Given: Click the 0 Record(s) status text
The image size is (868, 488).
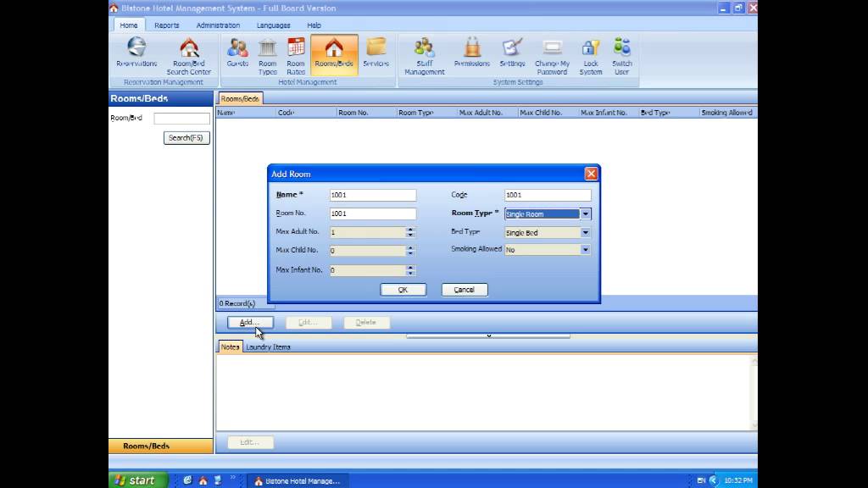Looking at the screenshot, I should [x=237, y=303].
